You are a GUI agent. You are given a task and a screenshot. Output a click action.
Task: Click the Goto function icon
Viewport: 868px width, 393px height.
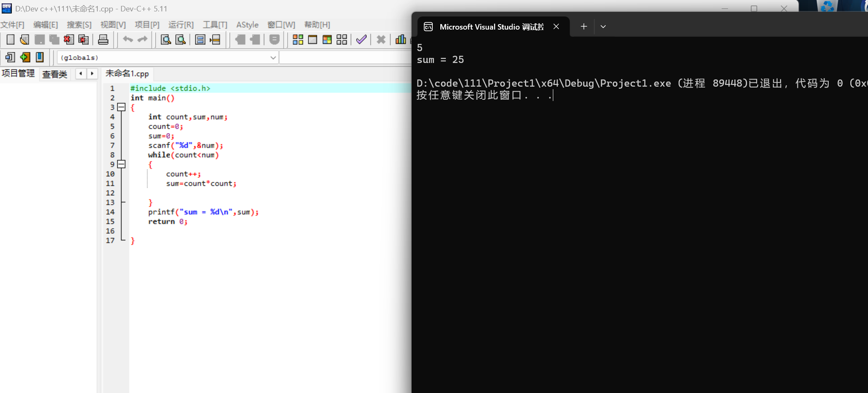[200, 40]
